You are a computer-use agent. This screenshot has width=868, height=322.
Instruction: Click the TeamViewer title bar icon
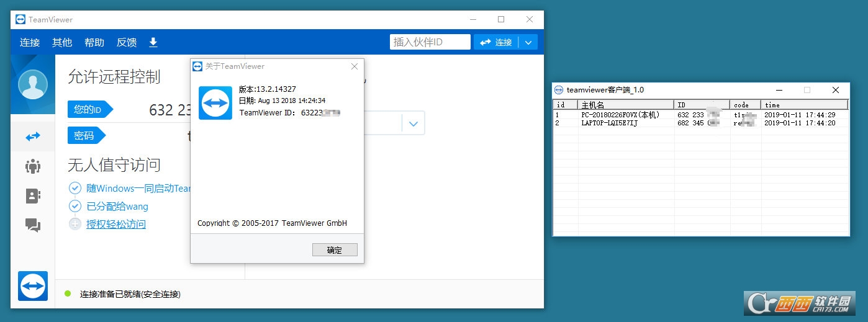pos(20,19)
